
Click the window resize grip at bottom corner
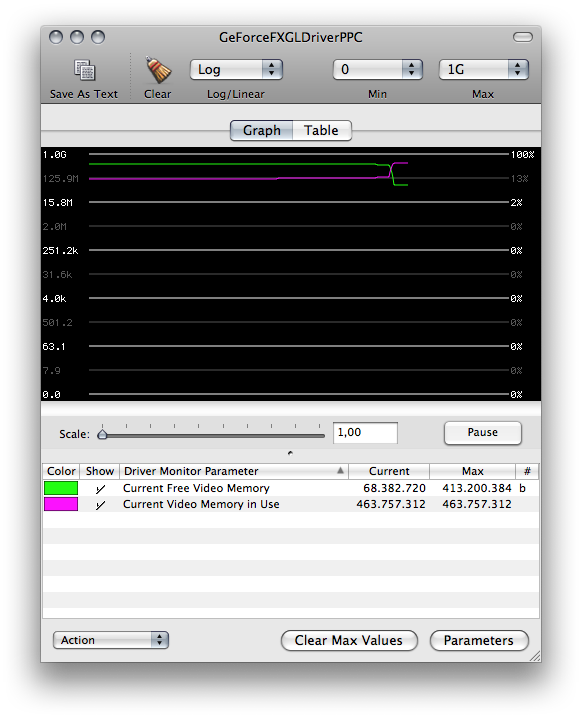coord(535,656)
